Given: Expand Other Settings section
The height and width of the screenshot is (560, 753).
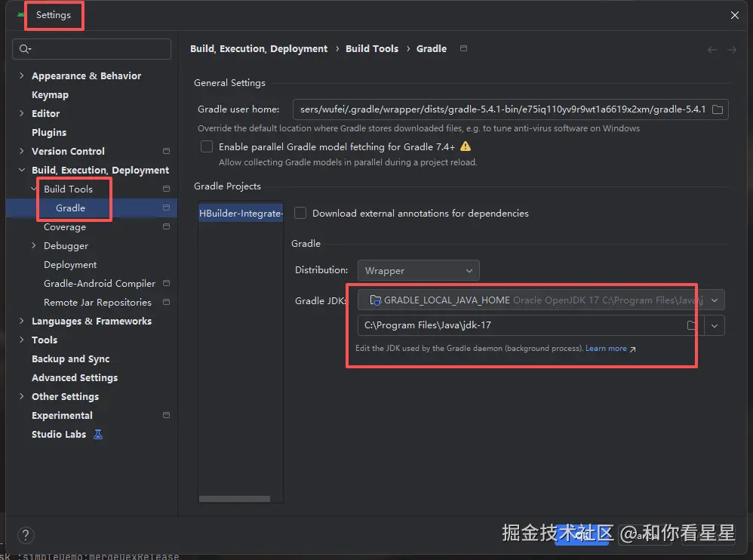Looking at the screenshot, I should point(21,396).
